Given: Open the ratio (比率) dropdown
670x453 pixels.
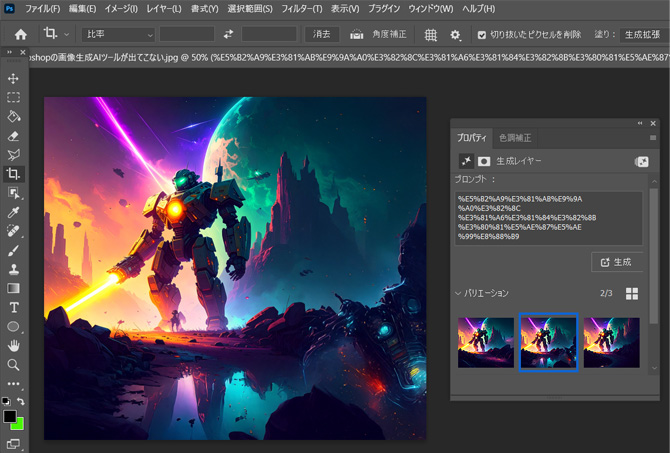Looking at the screenshot, I should 118,34.
